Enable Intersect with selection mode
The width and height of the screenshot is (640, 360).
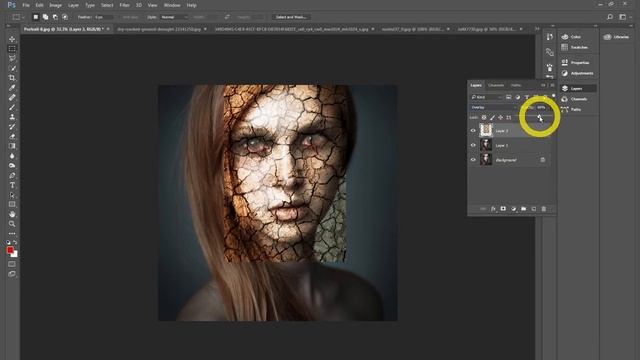click(65, 17)
